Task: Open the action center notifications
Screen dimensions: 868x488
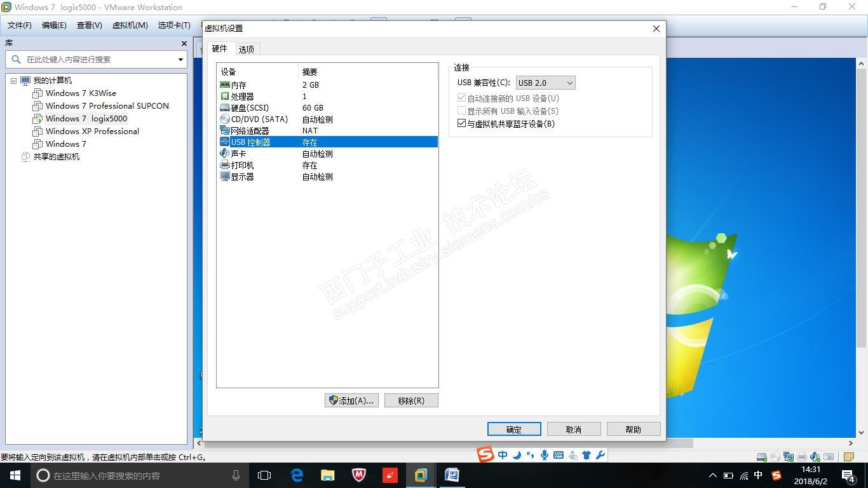Action: coord(848,475)
